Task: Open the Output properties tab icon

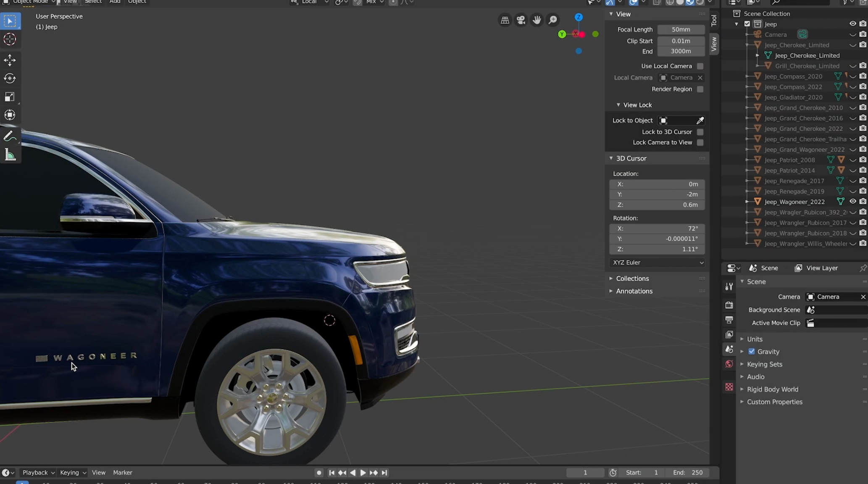Action: (729, 320)
